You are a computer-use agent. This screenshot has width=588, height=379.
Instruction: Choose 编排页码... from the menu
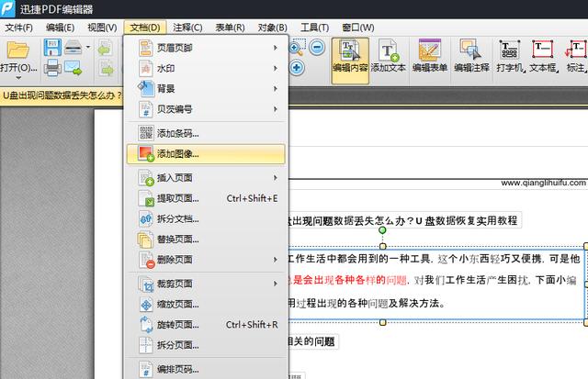[206, 369]
